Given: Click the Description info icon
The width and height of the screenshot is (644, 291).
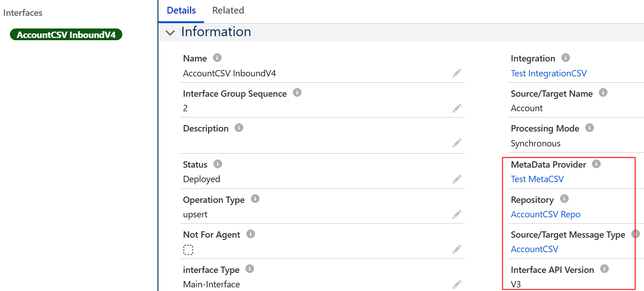Looking at the screenshot, I should click(x=239, y=128).
